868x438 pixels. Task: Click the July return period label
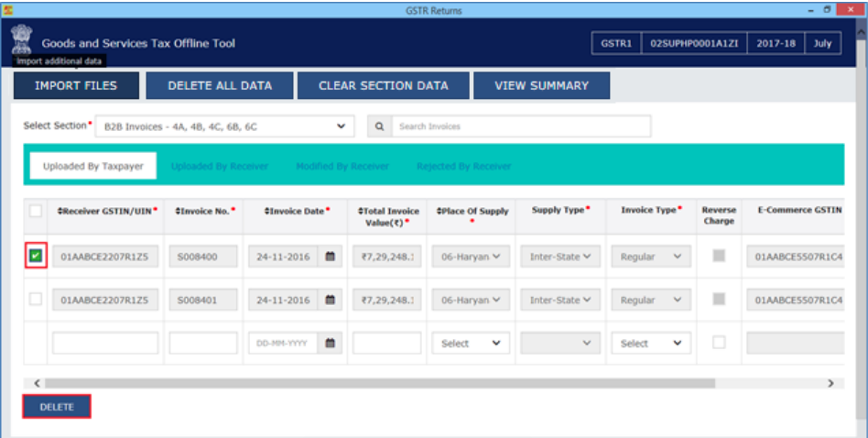pos(822,43)
